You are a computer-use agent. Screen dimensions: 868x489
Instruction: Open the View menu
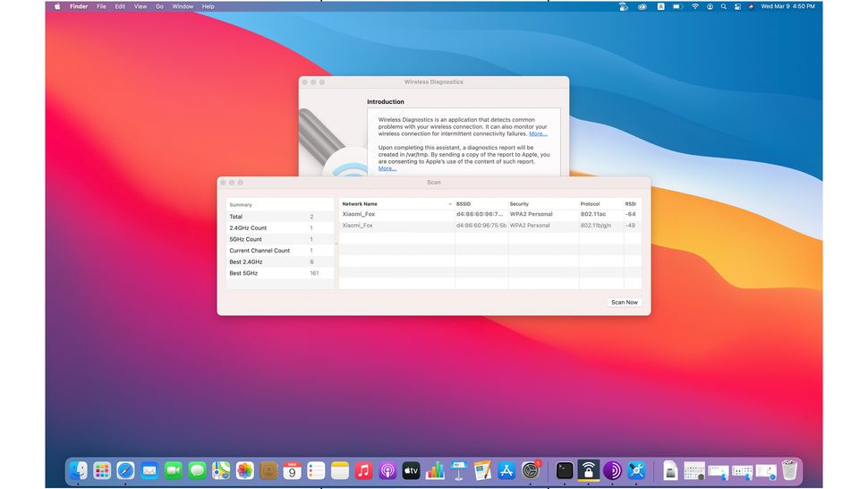click(140, 6)
